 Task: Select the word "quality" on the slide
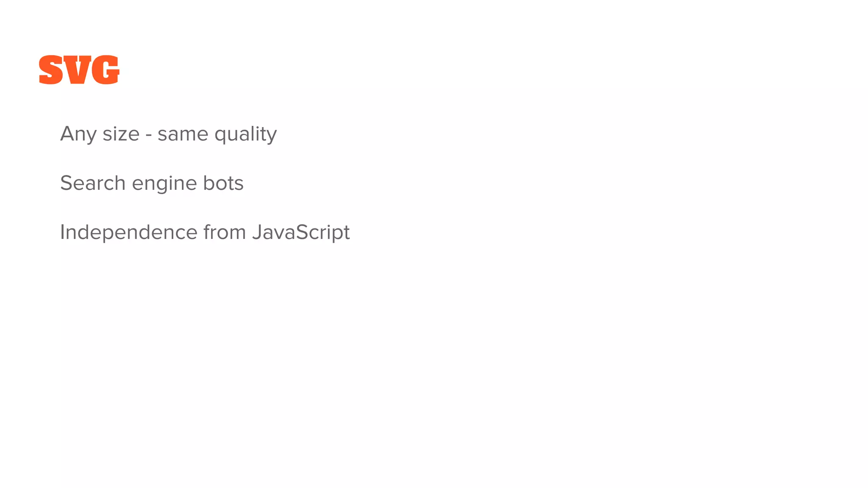point(245,135)
